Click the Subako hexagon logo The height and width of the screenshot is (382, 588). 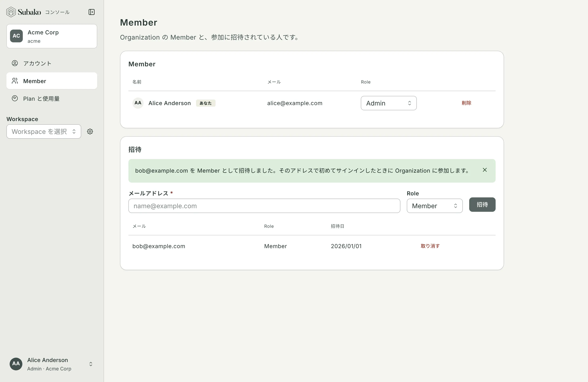[x=11, y=12]
